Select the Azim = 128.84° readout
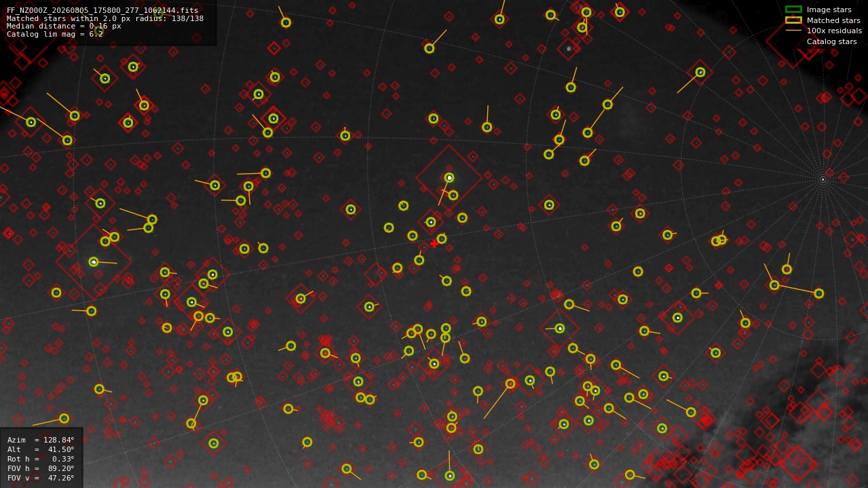868x488 pixels. click(x=41, y=440)
